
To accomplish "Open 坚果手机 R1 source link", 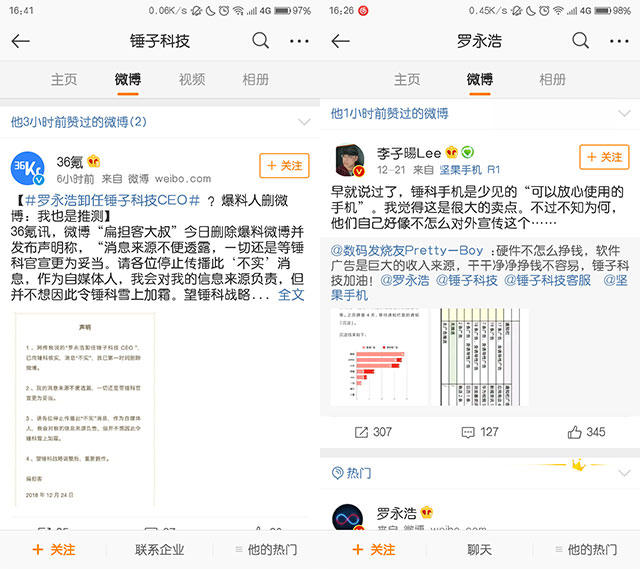I will coord(470,169).
